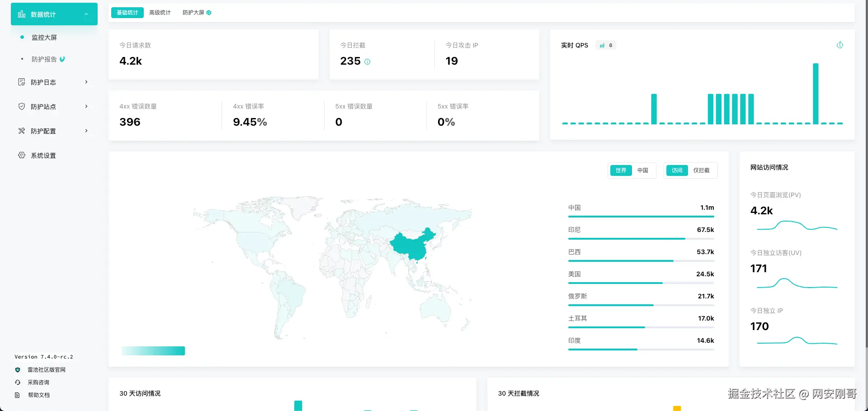
Task: Click the shield icon beside 雷池社区版官网
Action: tap(18, 370)
